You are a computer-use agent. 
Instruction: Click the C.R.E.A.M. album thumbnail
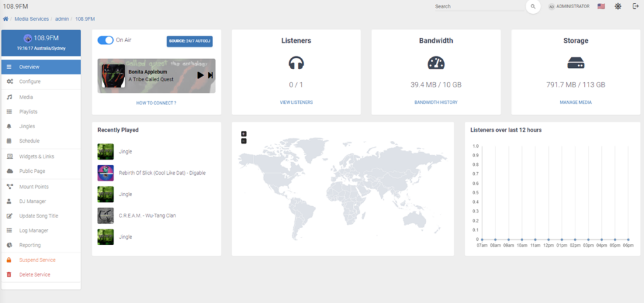tap(105, 216)
